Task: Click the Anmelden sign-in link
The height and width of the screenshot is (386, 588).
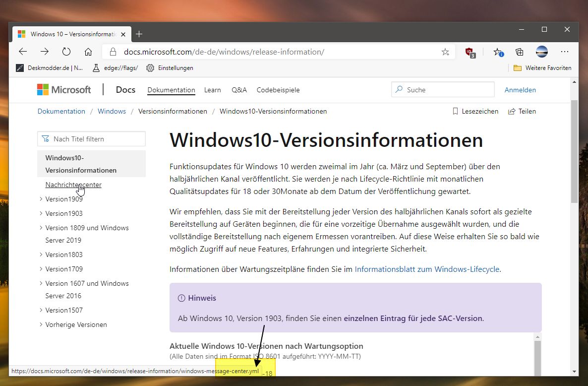Action: point(520,90)
